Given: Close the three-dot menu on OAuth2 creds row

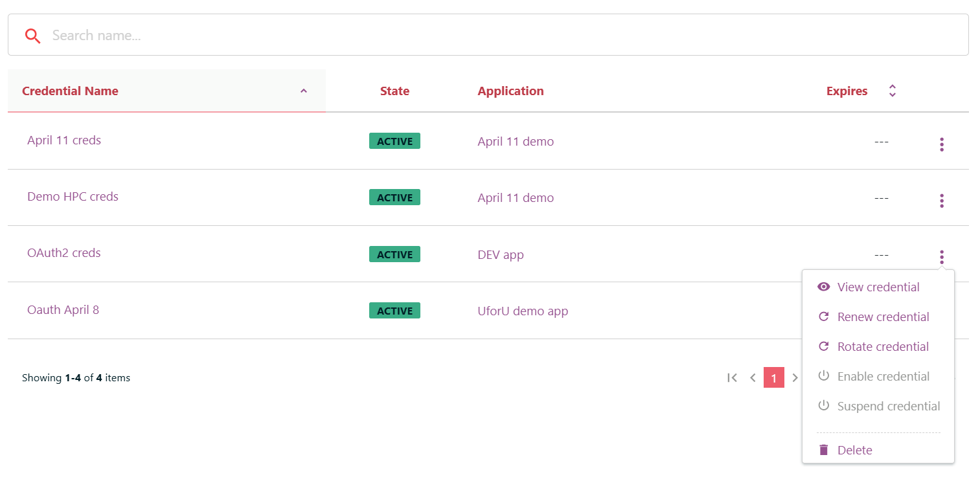Looking at the screenshot, I should pos(941,257).
